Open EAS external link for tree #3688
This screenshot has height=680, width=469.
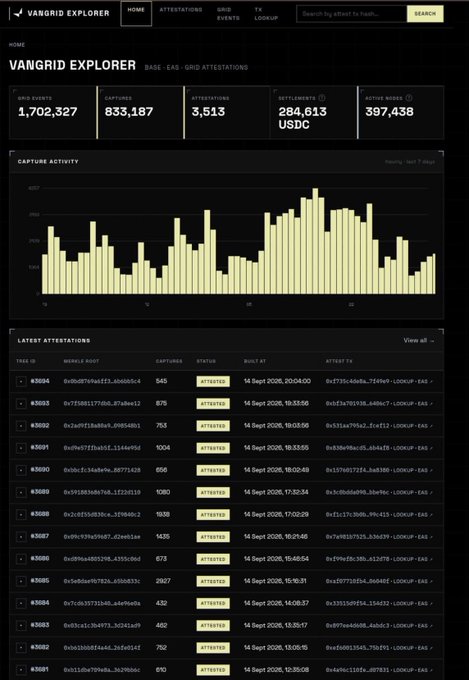pos(425,515)
